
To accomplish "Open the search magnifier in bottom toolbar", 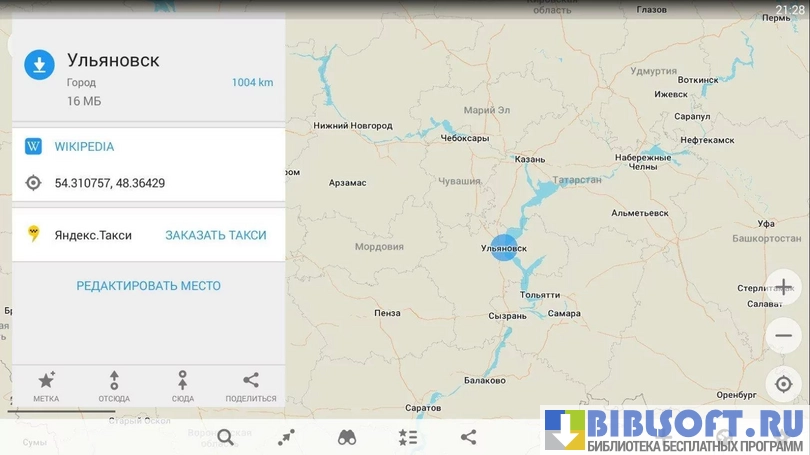I will tap(225, 436).
